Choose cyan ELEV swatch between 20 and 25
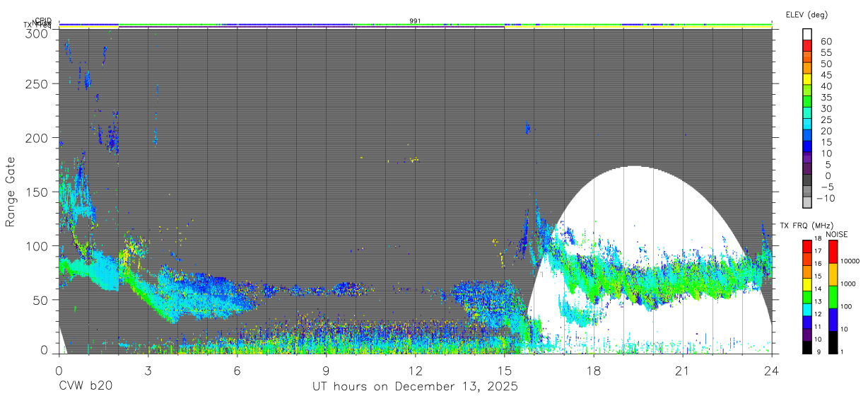Screen dimensions: 868x401 (807, 124)
